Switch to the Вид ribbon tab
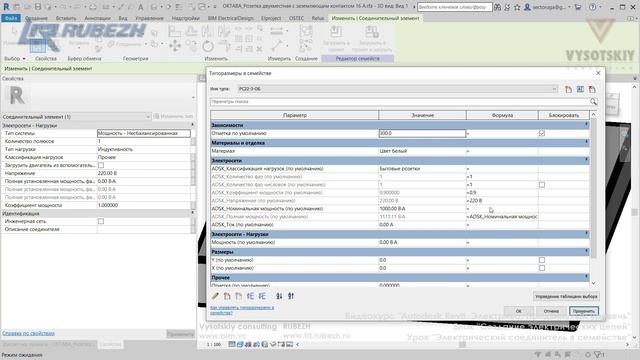 pos(122,18)
